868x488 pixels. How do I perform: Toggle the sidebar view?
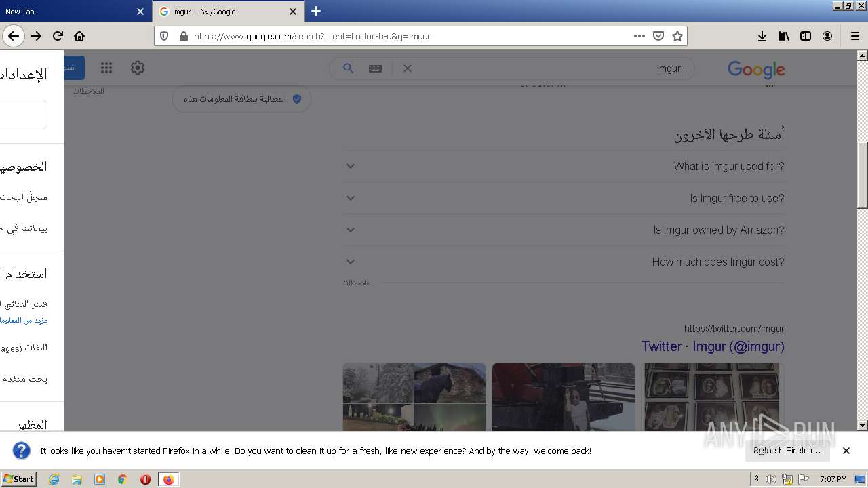(806, 36)
